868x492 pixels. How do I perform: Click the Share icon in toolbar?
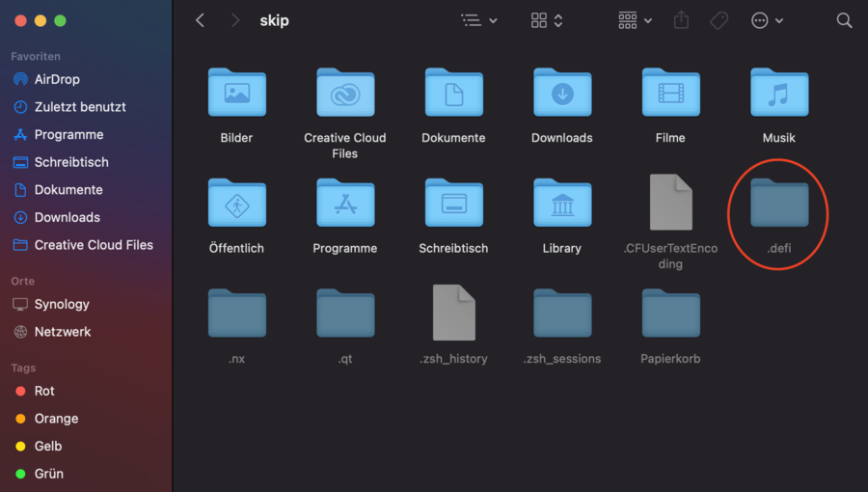pos(682,20)
